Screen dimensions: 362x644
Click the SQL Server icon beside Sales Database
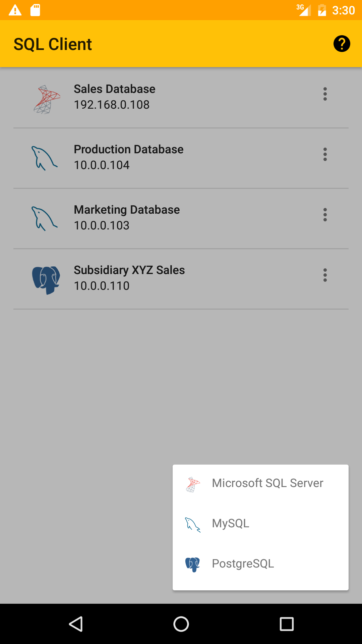tap(47, 100)
